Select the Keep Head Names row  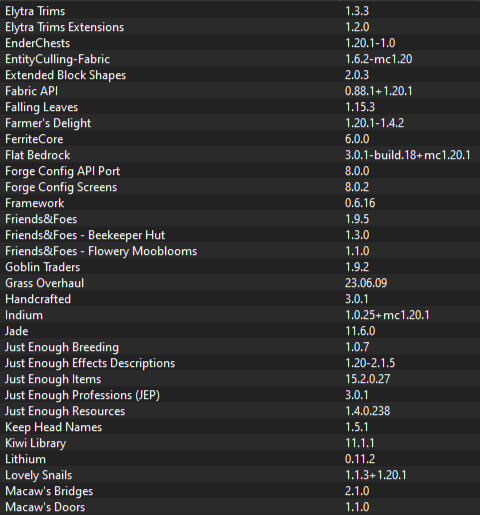(x=240, y=427)
